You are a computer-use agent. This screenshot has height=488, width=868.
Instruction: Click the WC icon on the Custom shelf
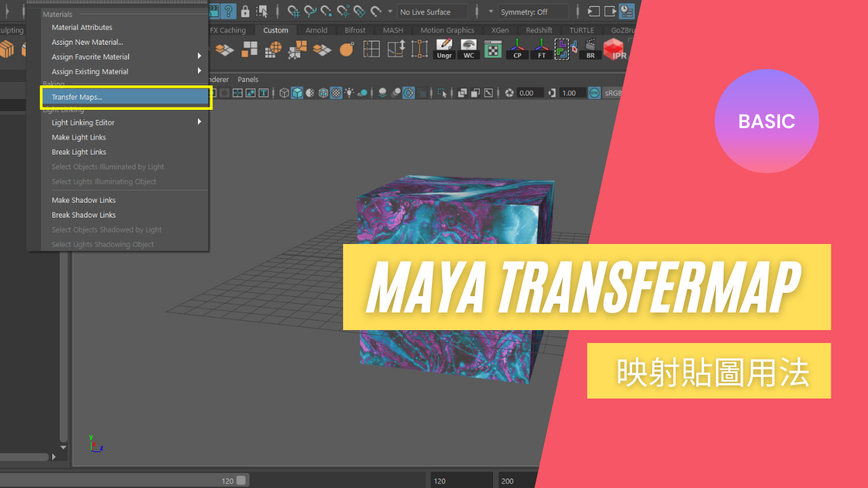point(469,49)
